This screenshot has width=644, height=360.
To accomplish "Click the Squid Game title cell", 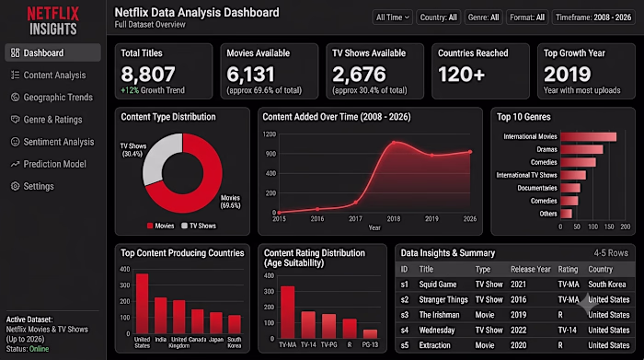I will 437,285.
